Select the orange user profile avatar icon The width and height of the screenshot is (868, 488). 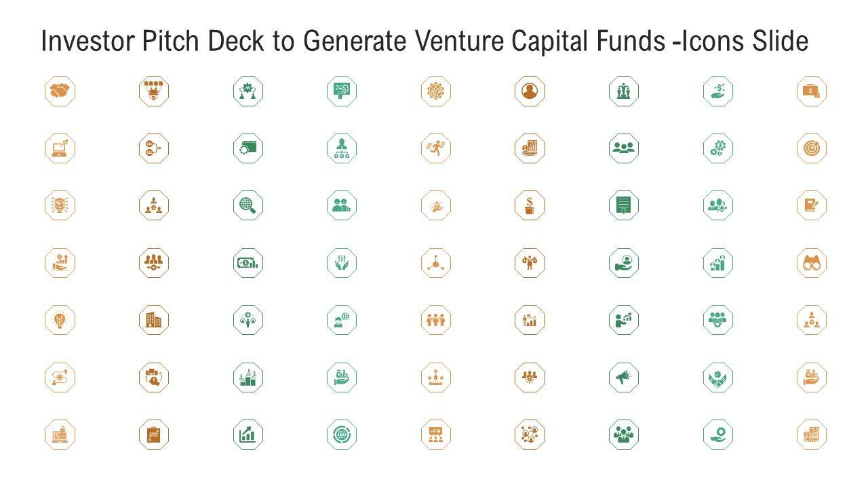[530, 91]
